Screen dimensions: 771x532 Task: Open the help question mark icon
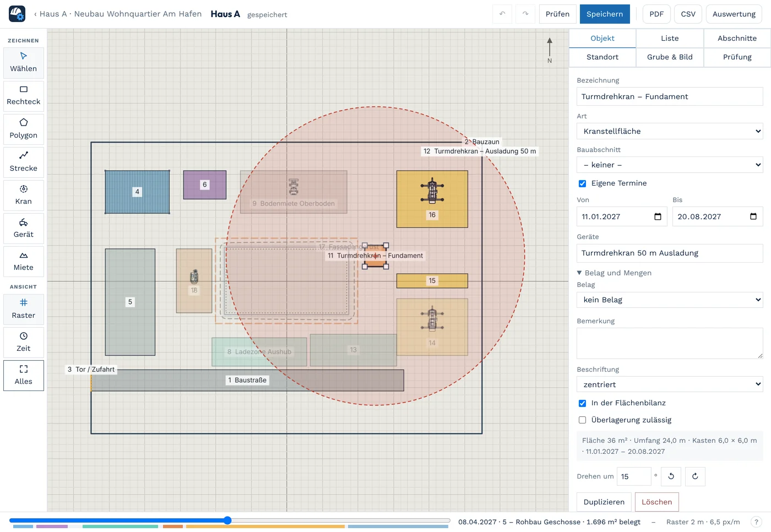click(x=756, y=522)
